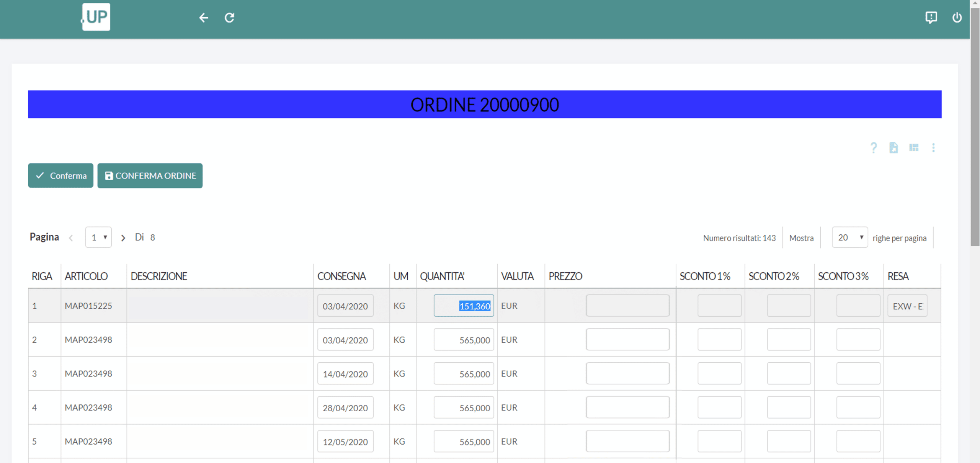Sort by DESCRIZIONE column header

coord(159,276)
